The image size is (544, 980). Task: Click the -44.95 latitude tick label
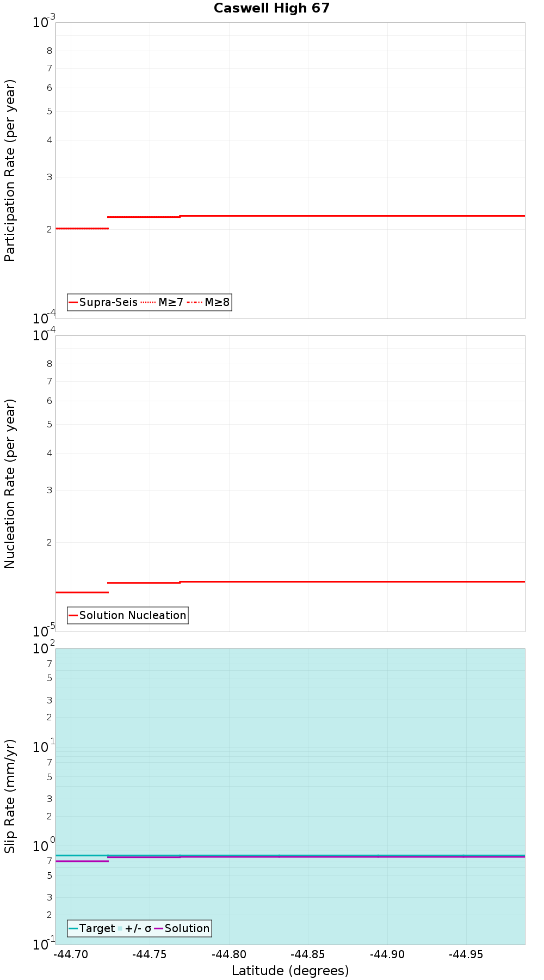tap(466, 954)
